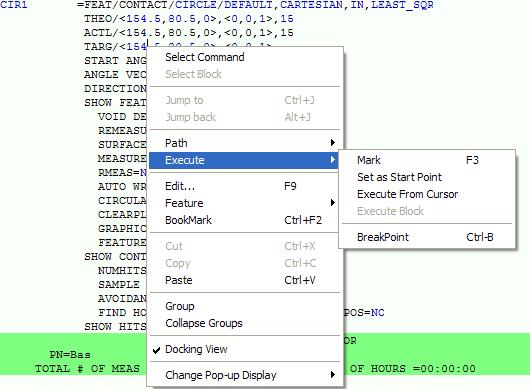Screen dimensions: 530x389
Task: Open the Feature submenu
Action: coord(244,203)
